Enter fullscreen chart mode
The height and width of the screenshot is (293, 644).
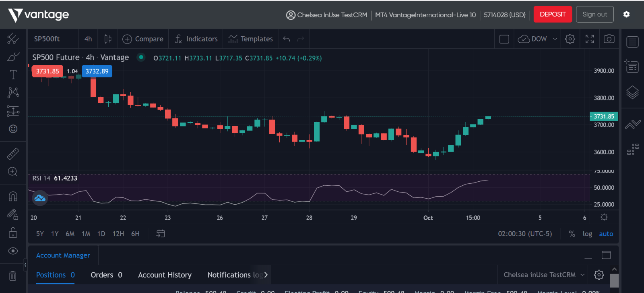[x=590, y=39]
